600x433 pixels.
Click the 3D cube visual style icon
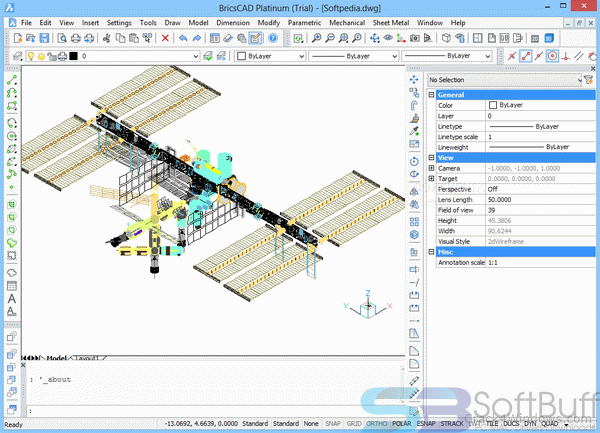coord(446,38)
